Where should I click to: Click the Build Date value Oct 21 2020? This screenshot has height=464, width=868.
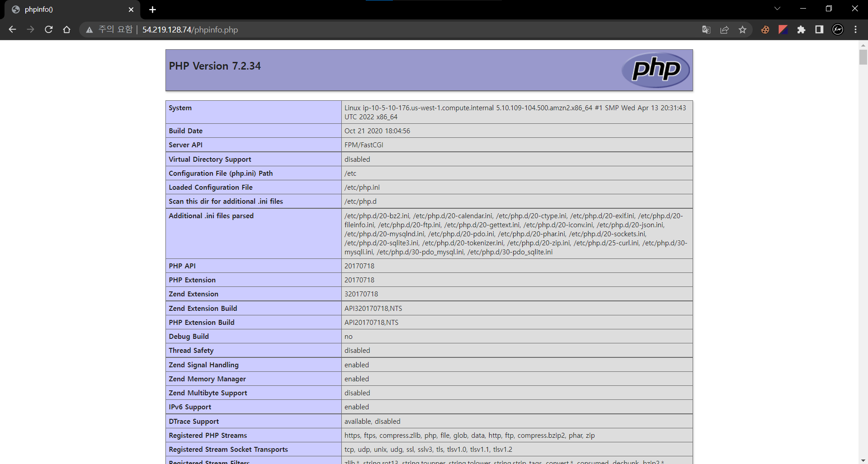pos(377,131)
